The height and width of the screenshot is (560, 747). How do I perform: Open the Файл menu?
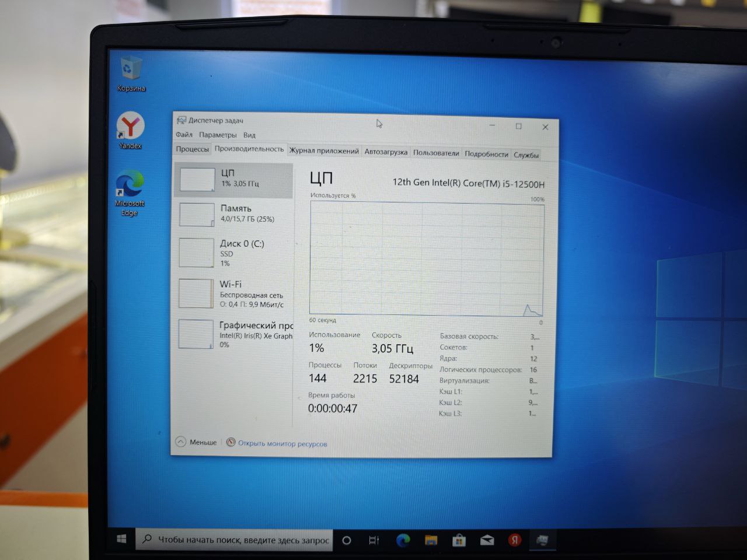click(184, 135)
